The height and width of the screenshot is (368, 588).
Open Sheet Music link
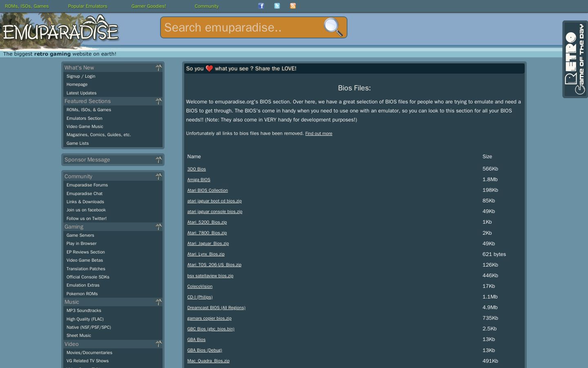[x=79, y=335]
